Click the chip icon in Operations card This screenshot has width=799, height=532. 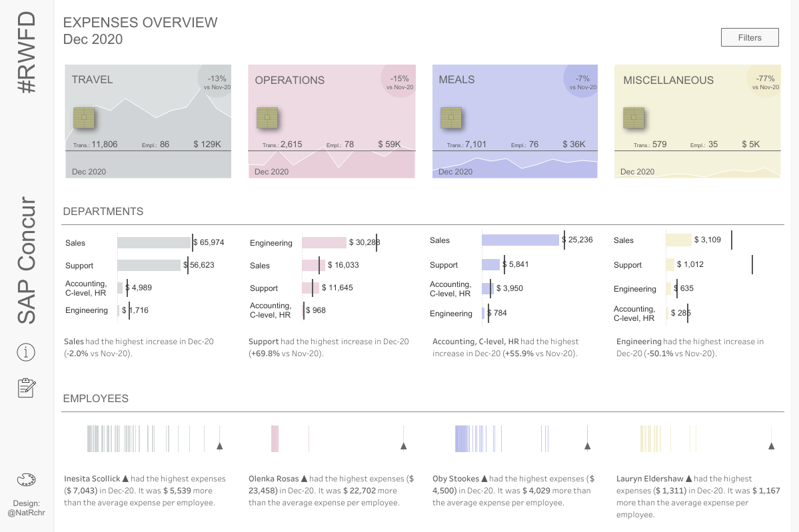[x=267, y=119]
